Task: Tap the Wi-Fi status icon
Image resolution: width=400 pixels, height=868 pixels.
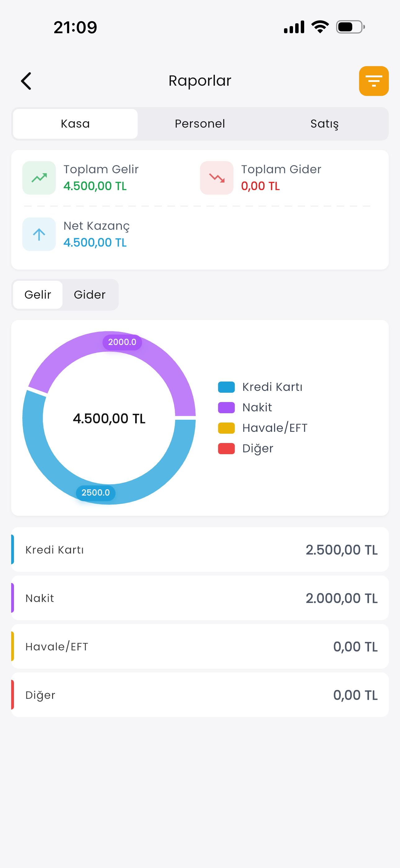Action: point(320,27)
